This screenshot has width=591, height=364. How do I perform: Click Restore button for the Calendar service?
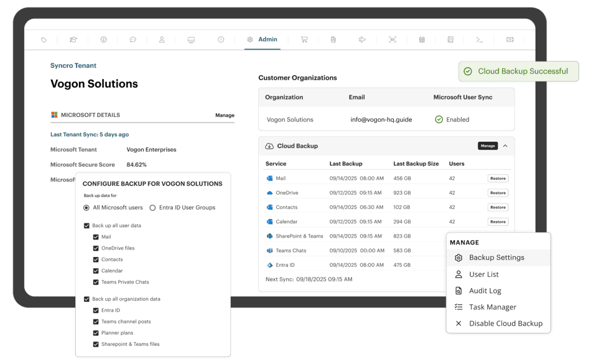pos(498,222)
